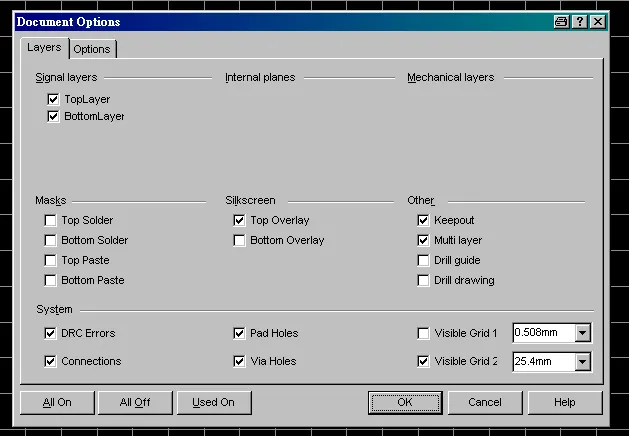The height and width of the screenshot is (436, 629).
Task: Click the Masks group label
Action: [51, 200]
